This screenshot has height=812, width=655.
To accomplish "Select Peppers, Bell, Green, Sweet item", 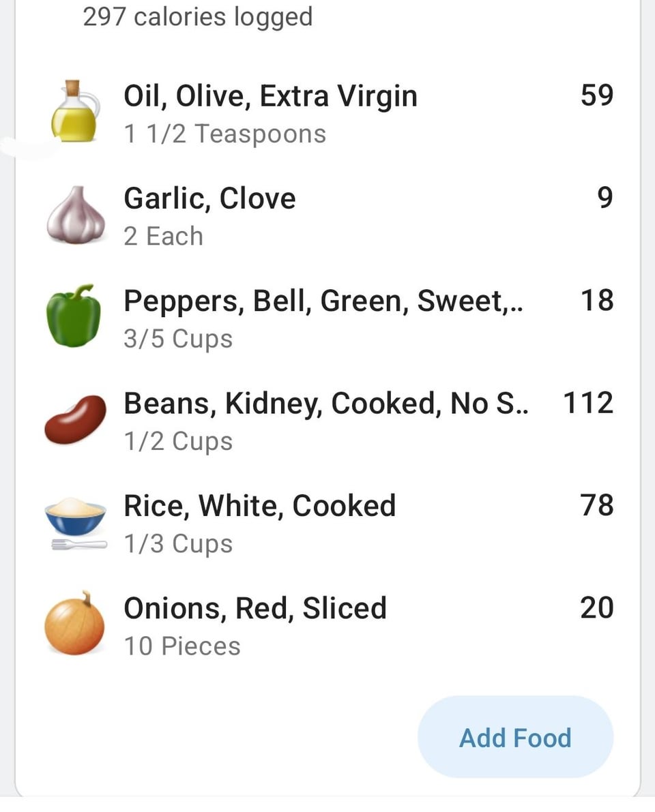I will tap(329, 318).
